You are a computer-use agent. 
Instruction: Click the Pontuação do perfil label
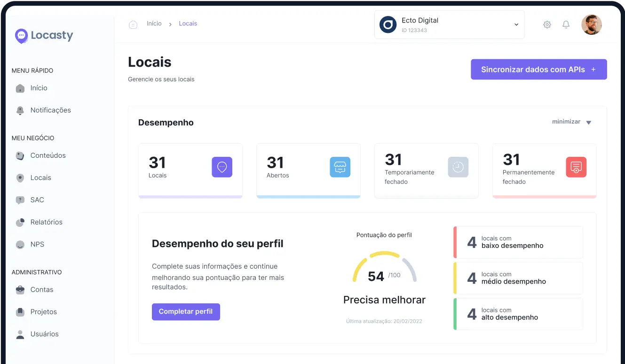pos(384,235)
